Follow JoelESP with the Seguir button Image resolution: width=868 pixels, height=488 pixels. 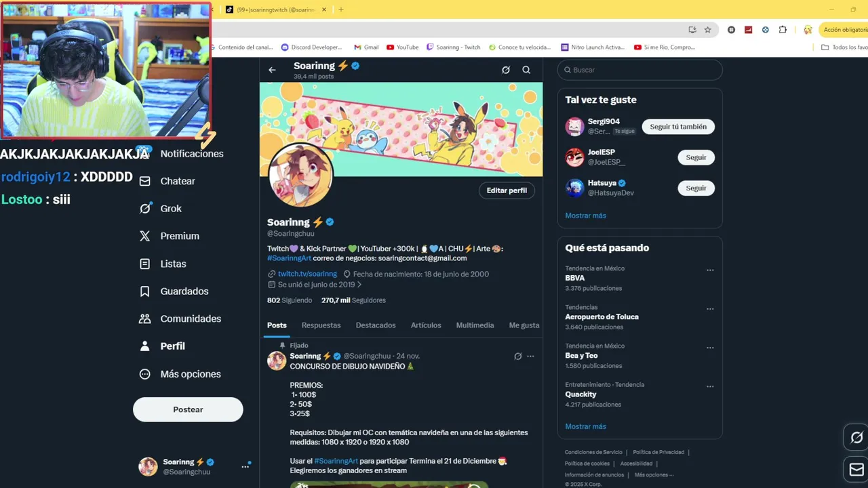(x=696, y=157)
